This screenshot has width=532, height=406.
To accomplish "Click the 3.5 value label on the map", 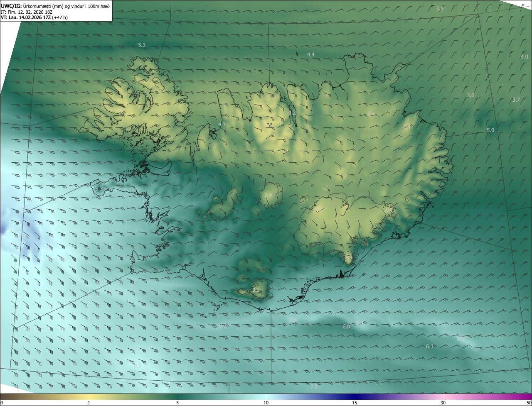I will click(x=440, y=9).
